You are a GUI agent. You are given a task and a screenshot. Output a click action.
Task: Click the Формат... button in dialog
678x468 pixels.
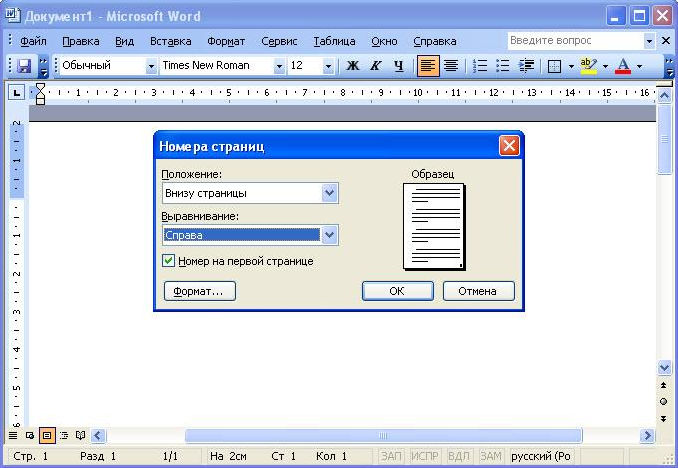[x=200, y=291]
